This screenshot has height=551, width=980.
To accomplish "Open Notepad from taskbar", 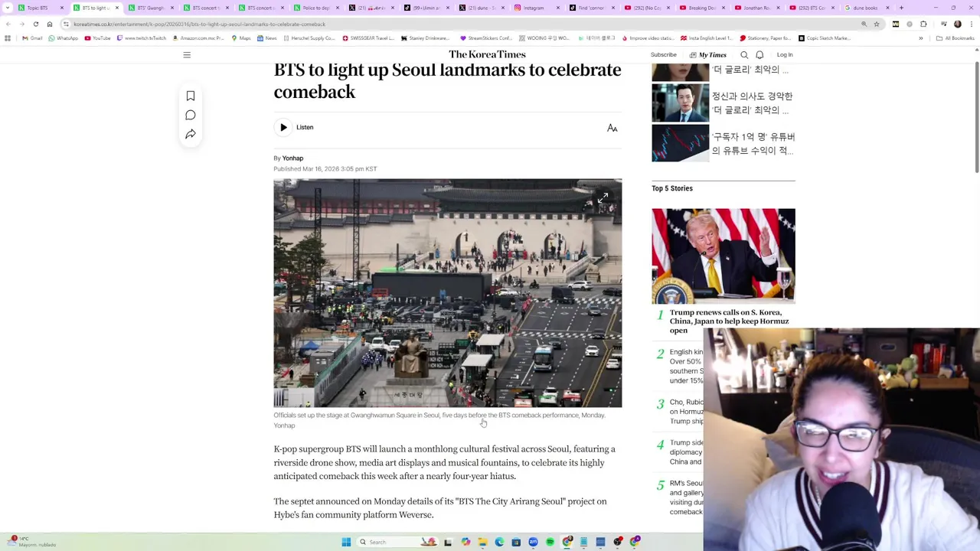I will [583, 542].
